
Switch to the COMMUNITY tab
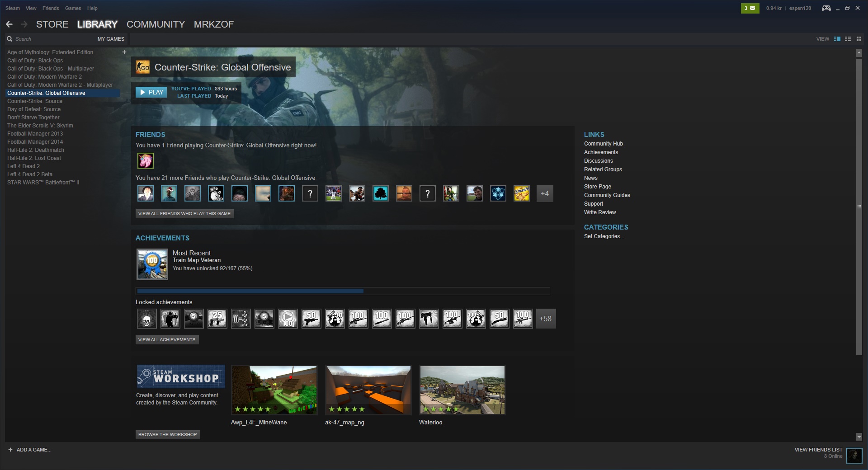[156, 24]
